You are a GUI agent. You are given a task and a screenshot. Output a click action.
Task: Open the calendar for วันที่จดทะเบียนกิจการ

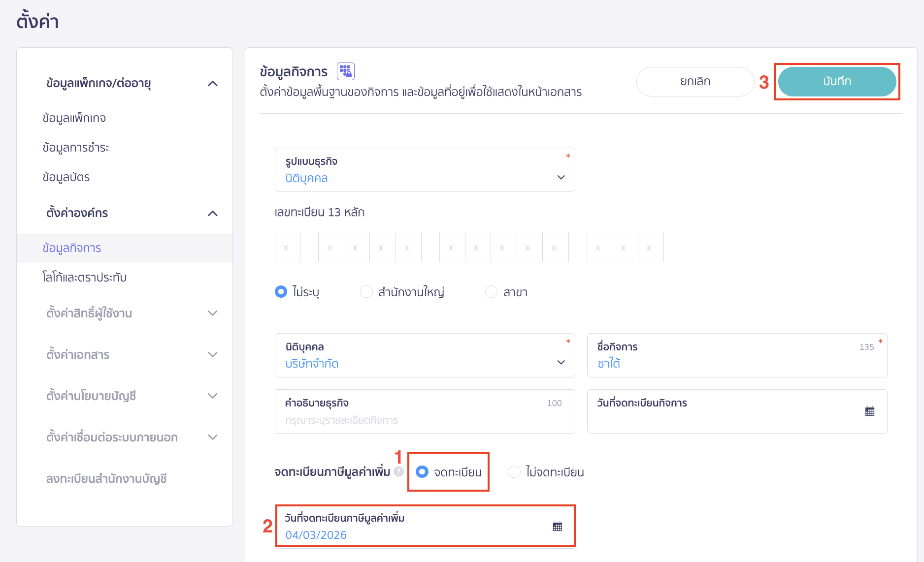pos(870,411)
